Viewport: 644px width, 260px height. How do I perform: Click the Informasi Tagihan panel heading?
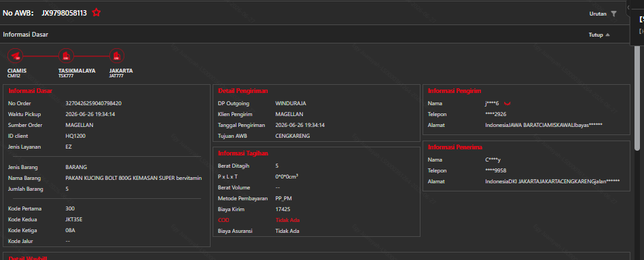coord(243,153)
